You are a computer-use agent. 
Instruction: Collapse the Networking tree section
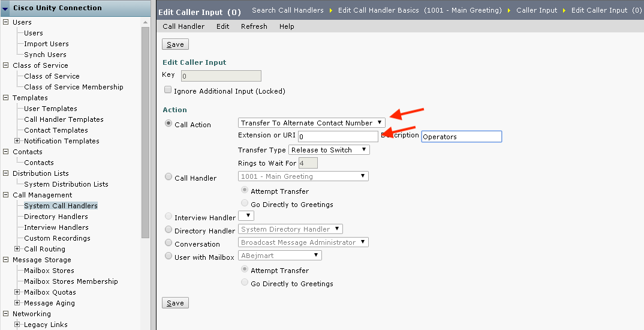click(6, 314)
